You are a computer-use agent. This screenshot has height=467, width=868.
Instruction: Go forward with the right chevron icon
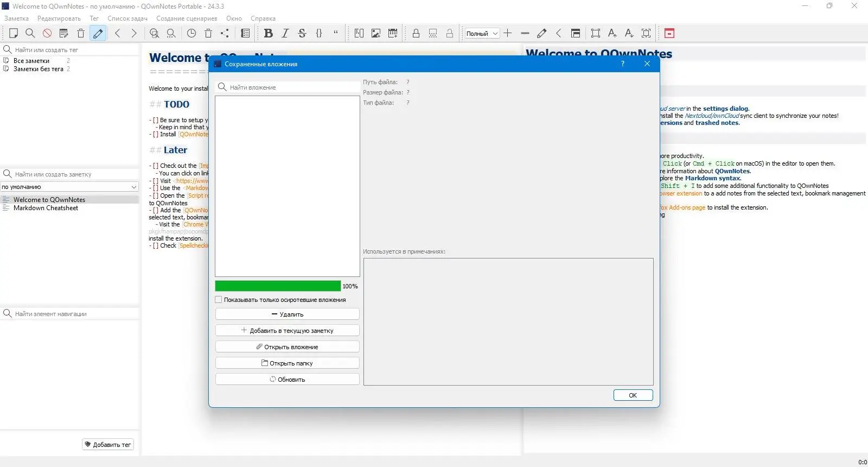[x=135, y=33]
